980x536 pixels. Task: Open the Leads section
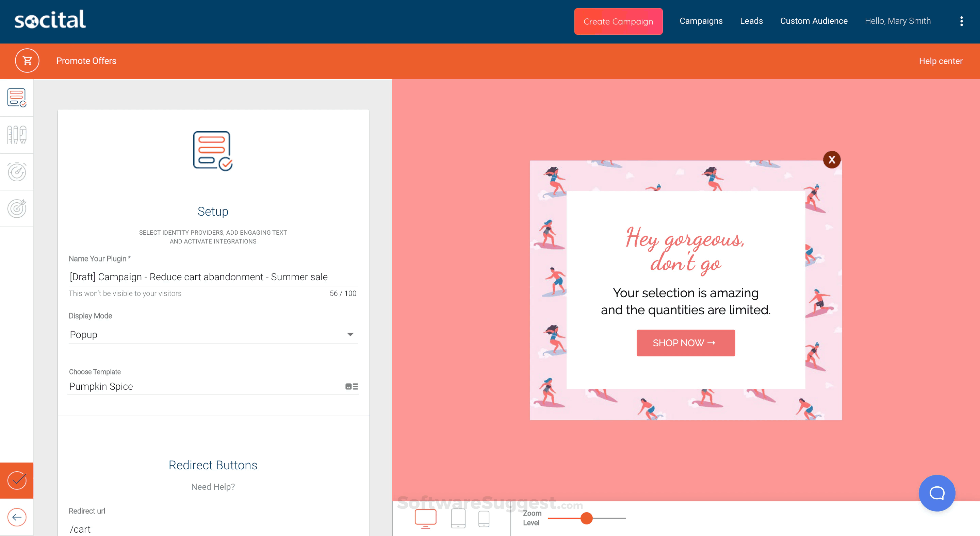(751, 21)
